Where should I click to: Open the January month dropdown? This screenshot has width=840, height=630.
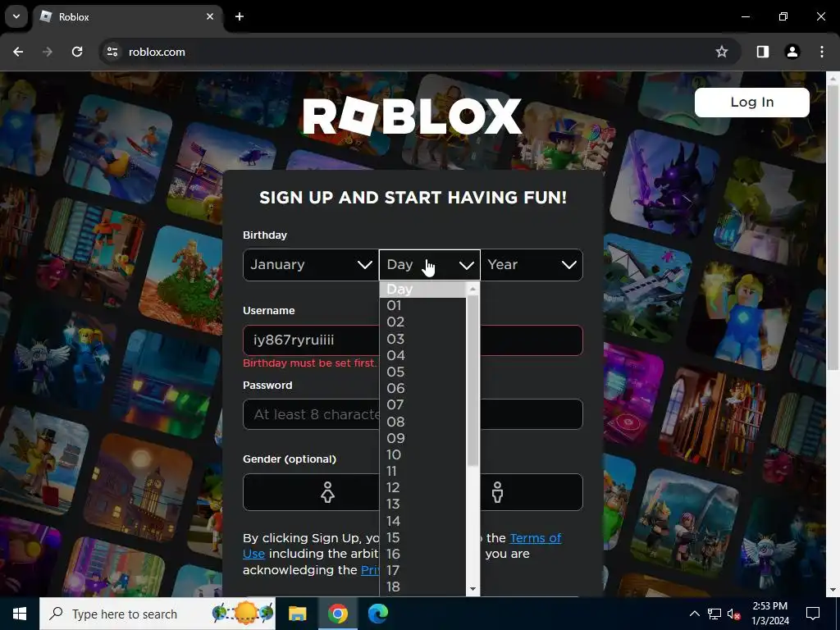(311, 265)
